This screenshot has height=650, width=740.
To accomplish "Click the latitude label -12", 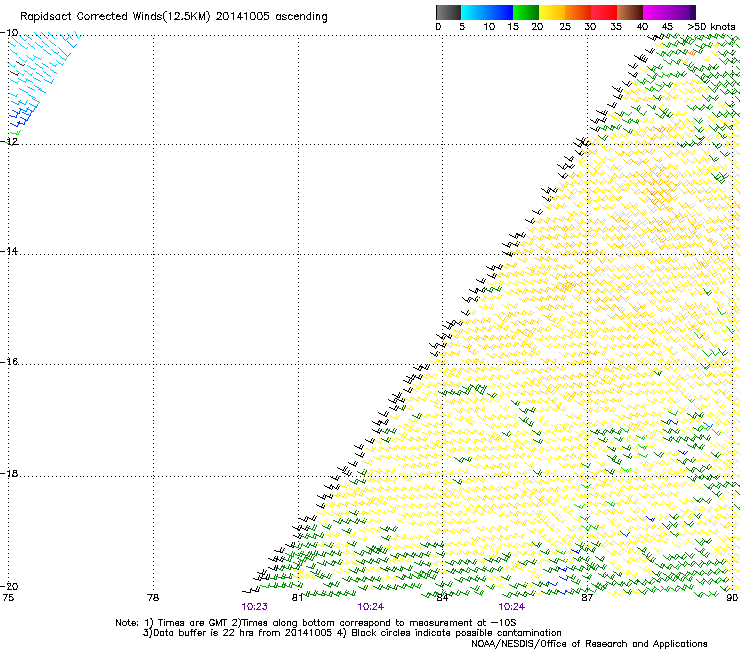I will click(x=9, y=141).
